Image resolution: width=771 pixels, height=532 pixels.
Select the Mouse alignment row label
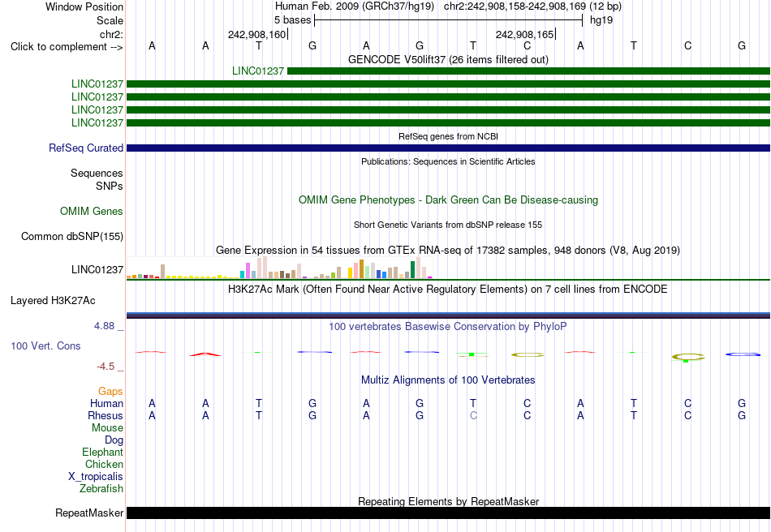107,428
